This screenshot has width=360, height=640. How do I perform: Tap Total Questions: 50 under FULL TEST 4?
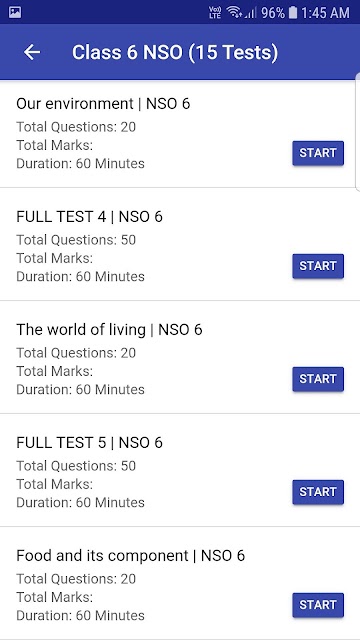click(76, 240)
